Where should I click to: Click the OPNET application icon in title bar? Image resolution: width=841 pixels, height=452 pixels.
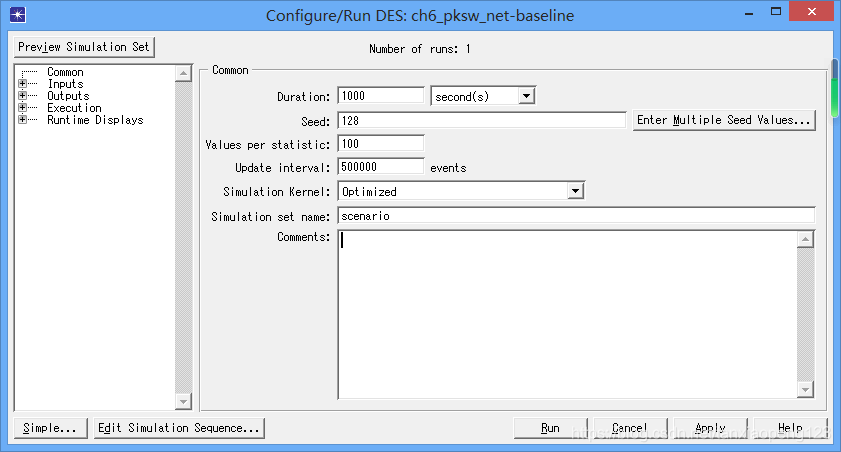point(18,15)
